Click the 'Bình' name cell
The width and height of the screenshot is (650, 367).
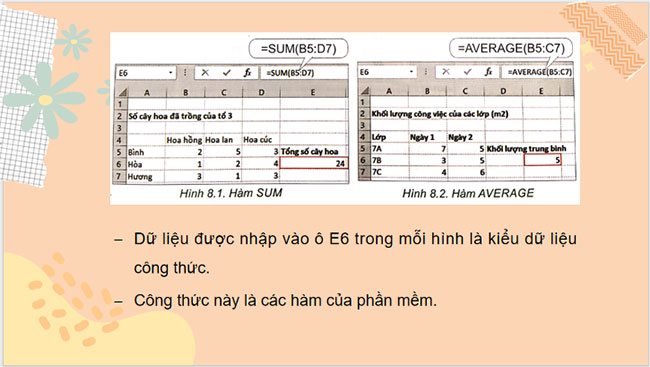[146, 152]
